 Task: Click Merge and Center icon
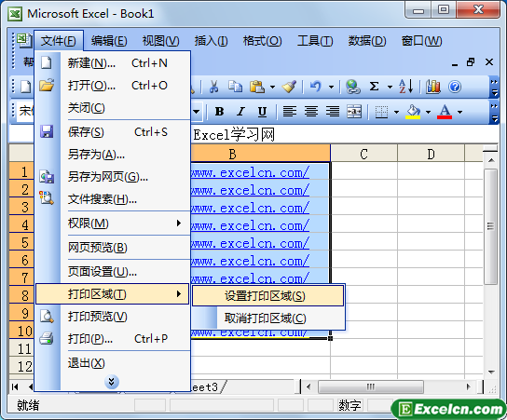pos(354,112)
